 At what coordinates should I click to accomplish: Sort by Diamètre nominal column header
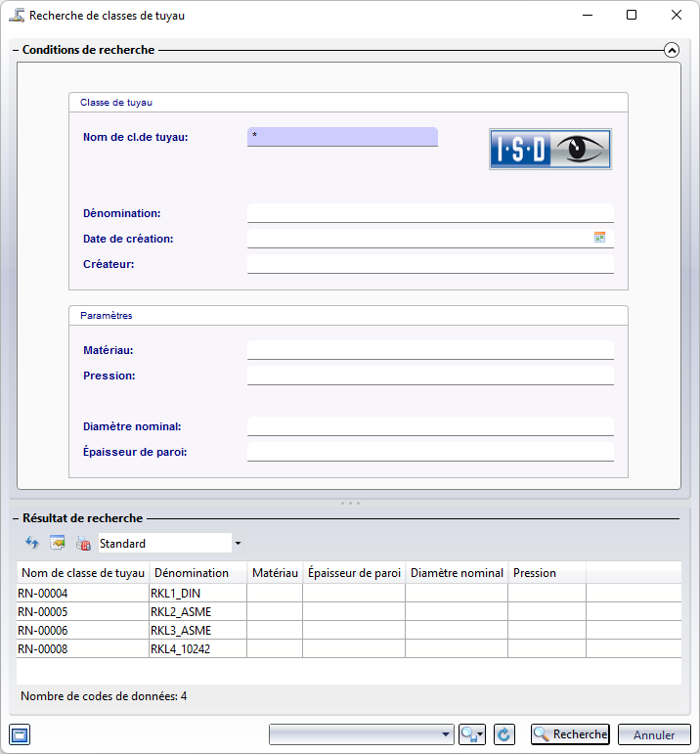click(x=457, y=573)
